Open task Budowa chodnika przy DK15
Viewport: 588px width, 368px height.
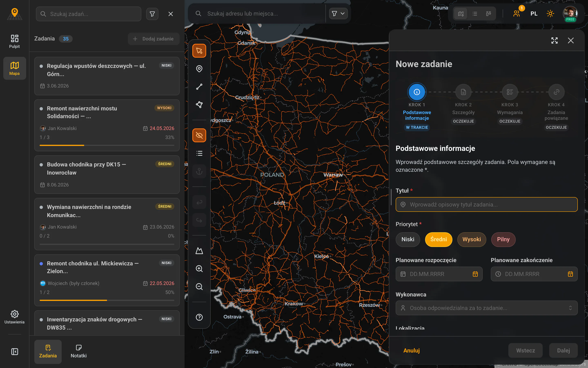click(107, 175)
